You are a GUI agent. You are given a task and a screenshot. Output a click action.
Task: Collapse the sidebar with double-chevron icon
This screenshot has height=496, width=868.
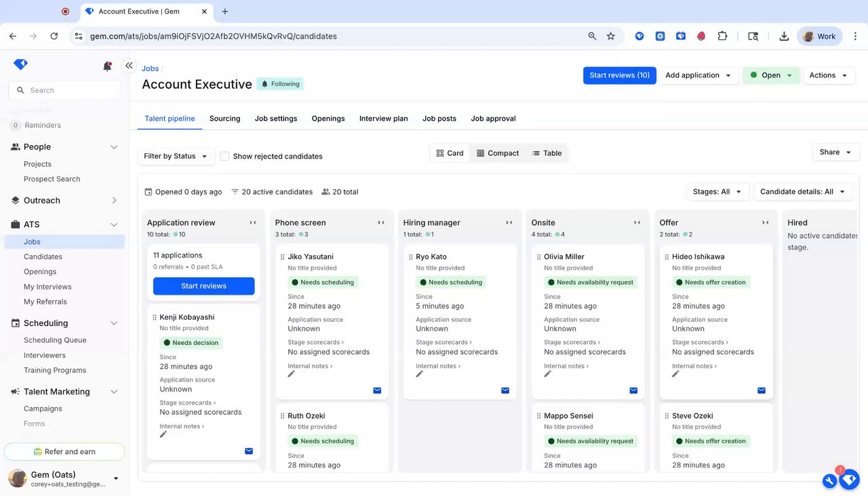[129, 65]
